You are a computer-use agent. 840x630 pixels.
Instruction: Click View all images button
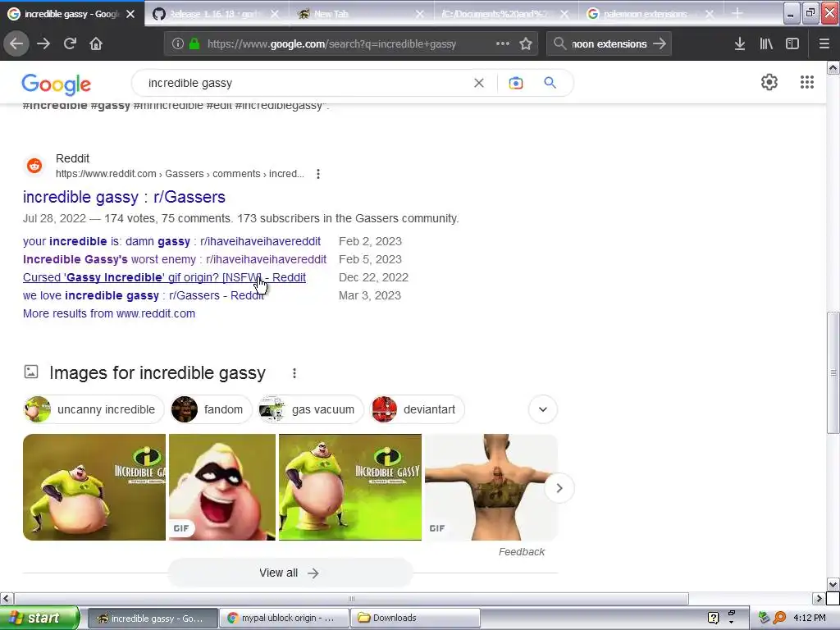pos(290,573)
